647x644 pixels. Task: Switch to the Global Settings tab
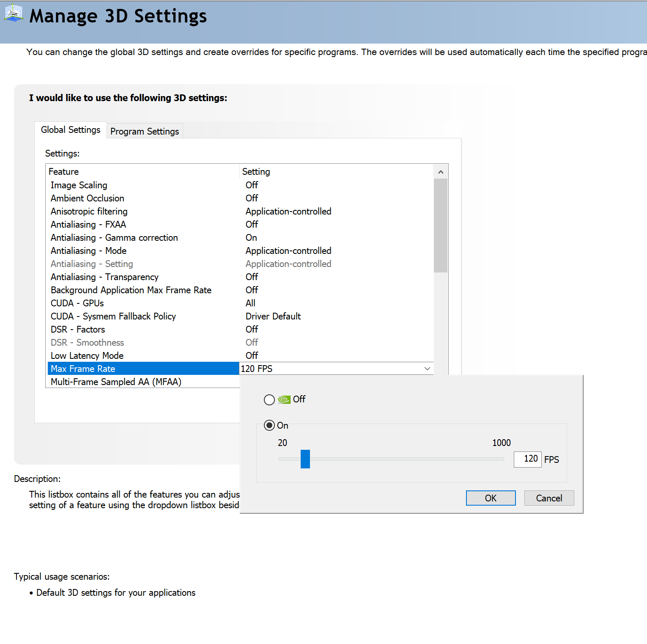pyautogui.click(x=71, y=130)
